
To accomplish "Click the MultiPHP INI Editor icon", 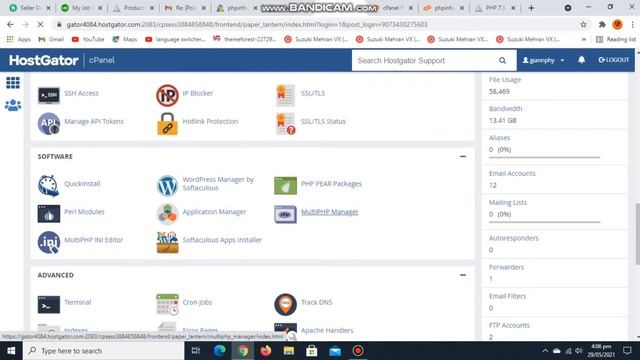I will 49,242.
